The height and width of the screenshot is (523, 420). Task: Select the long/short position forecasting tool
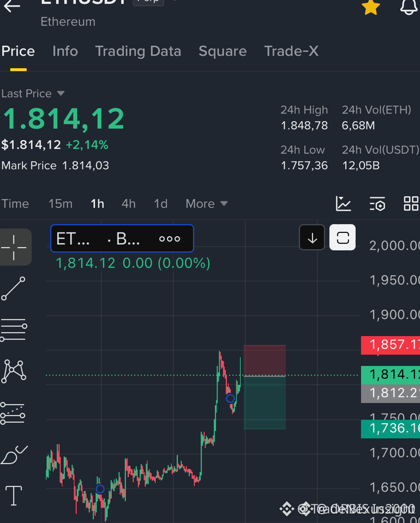point(13,413)
